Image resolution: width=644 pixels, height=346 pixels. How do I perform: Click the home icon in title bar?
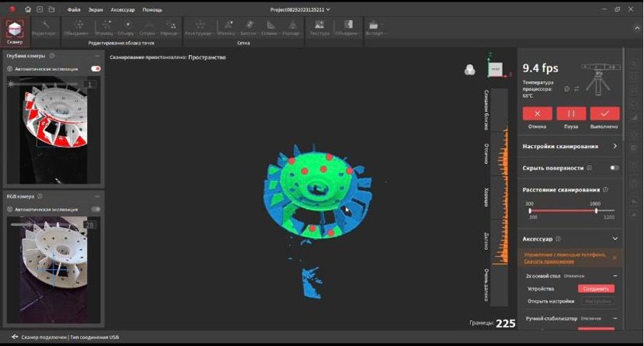(28, 10)
